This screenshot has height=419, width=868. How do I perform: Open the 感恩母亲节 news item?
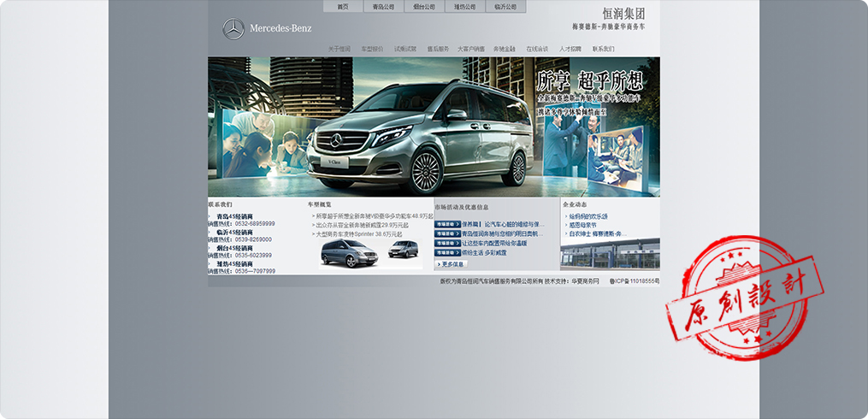point(583,225)
